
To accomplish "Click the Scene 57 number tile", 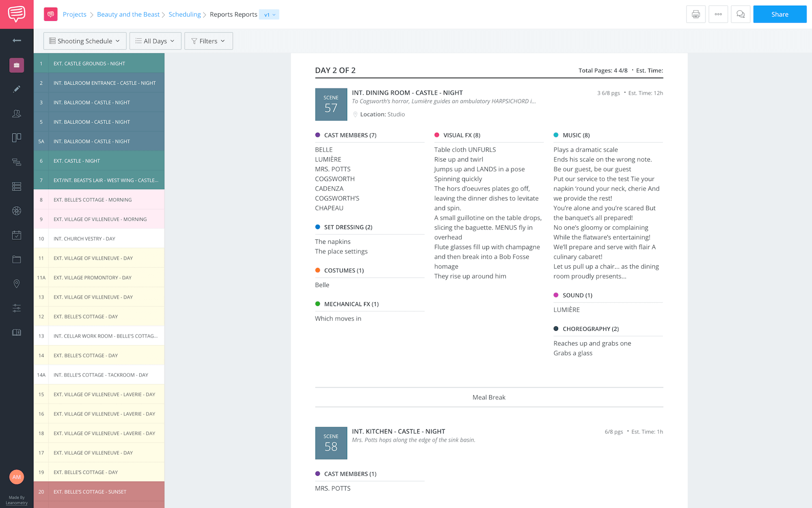I will [x=331, y=104].
